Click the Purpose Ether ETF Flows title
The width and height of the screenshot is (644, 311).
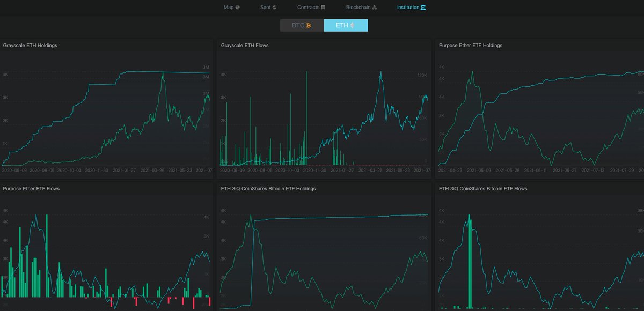pos(31,189)
